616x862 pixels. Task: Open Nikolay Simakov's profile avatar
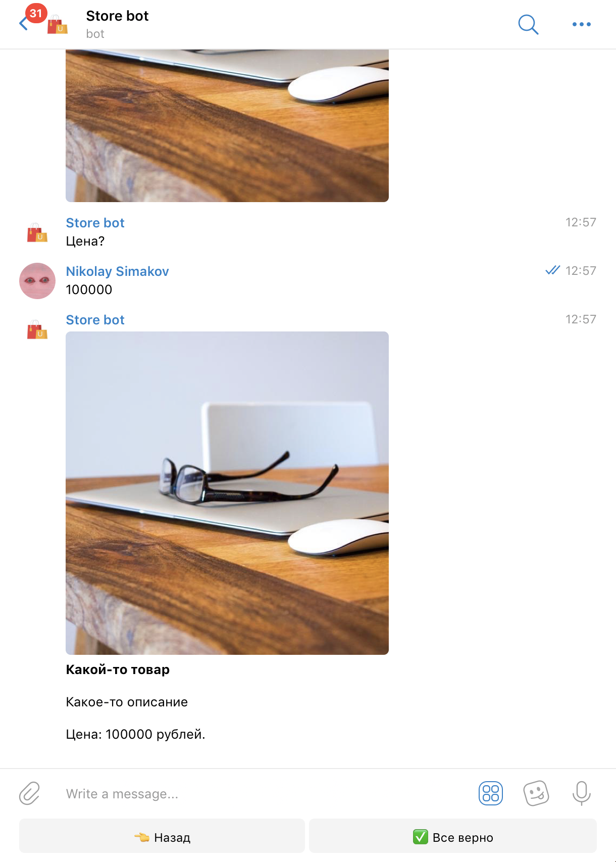click(37, 281)
